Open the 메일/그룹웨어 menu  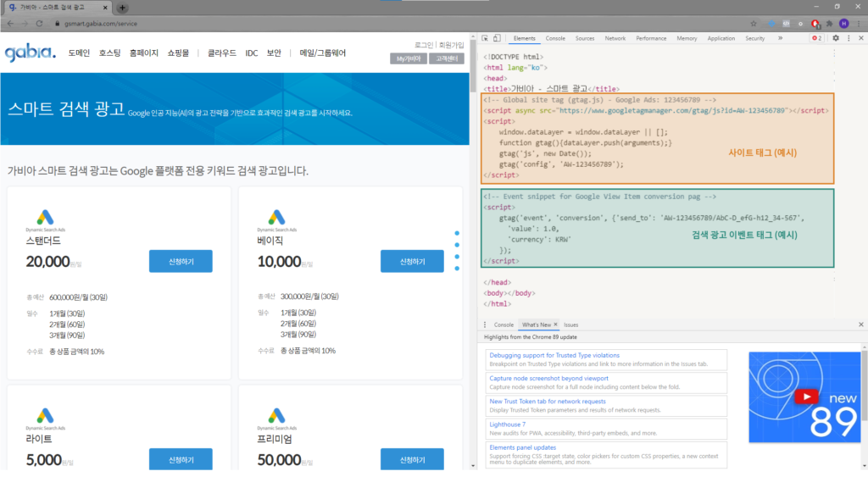click(323, 53)
